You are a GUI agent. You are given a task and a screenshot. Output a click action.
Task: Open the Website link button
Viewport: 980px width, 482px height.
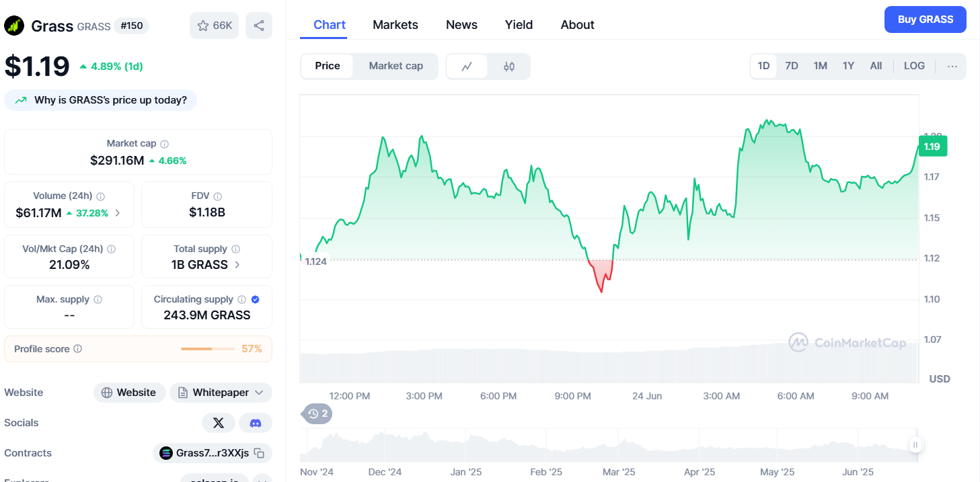coord(129,393)
